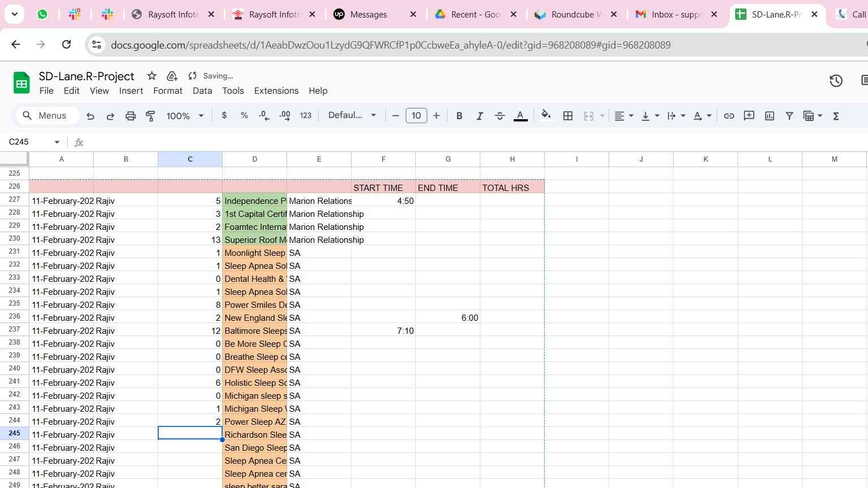Select row 245 header
The image size is (868, 488).
tap(14, 433)
